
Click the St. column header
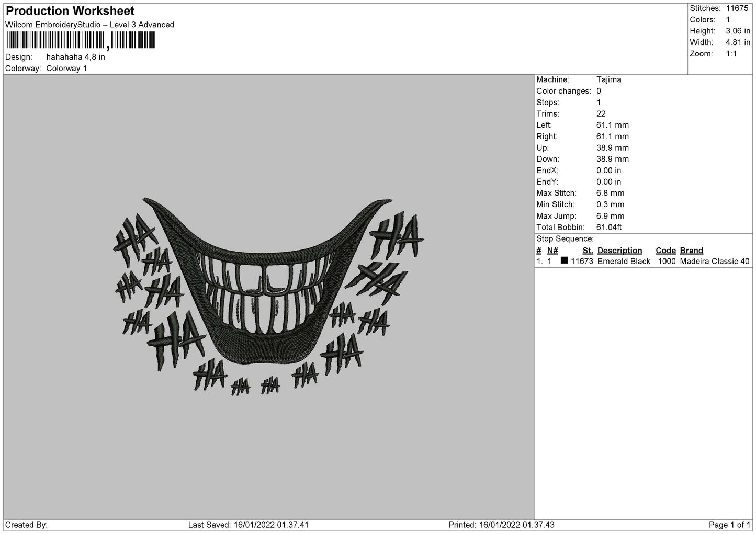coord(588,251)
